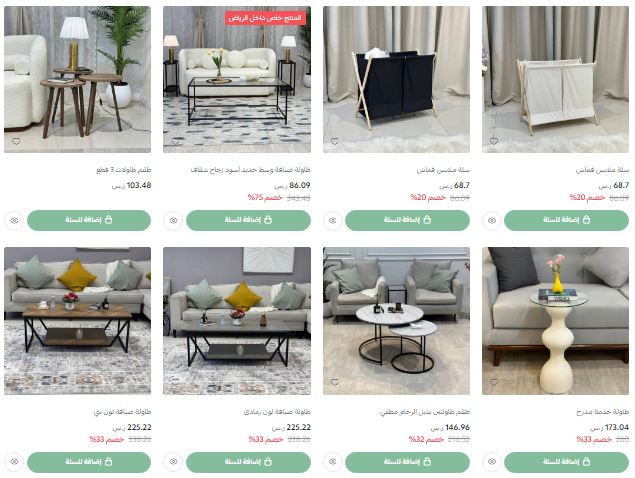Quick view the gray 225.22 coffee table
635x478 pixels.
click(x=173, y=462)
